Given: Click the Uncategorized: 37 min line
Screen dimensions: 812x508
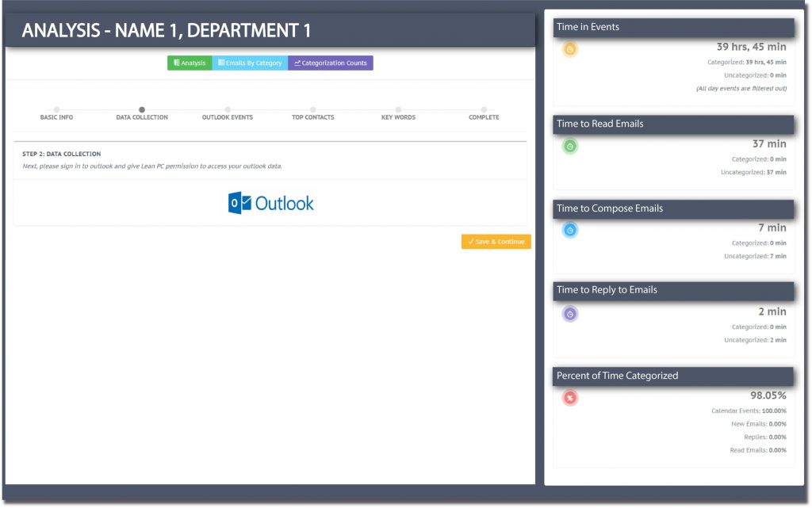Looking at the screenshot, I should (x=753, y=172).
